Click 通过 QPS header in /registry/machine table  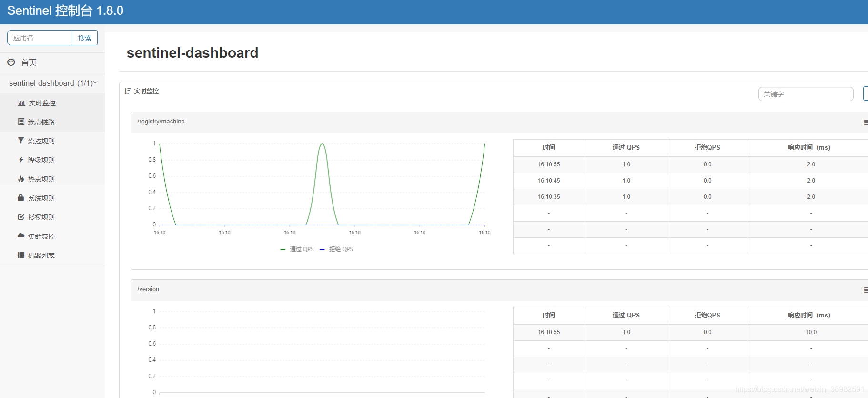pos(626,147)
